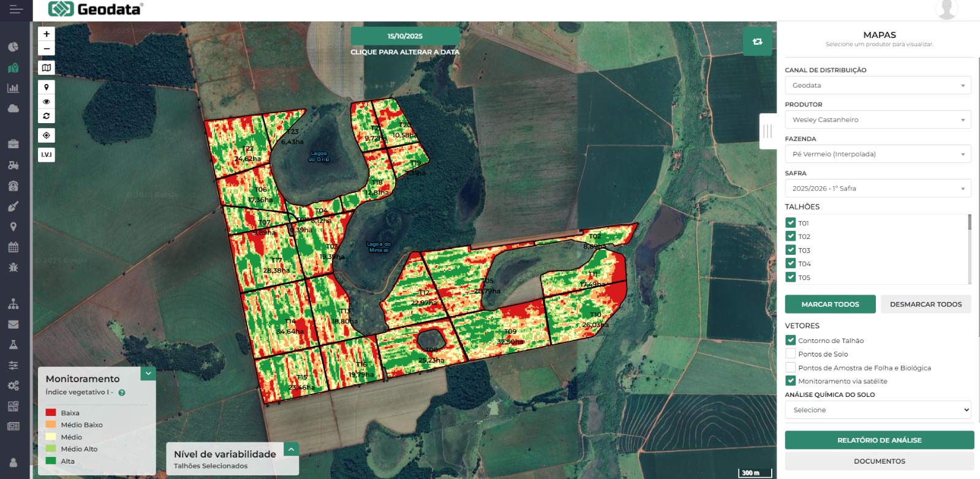Expand the Nível de variabilidade panel
980x479 pixels.
tap(292, 450)
